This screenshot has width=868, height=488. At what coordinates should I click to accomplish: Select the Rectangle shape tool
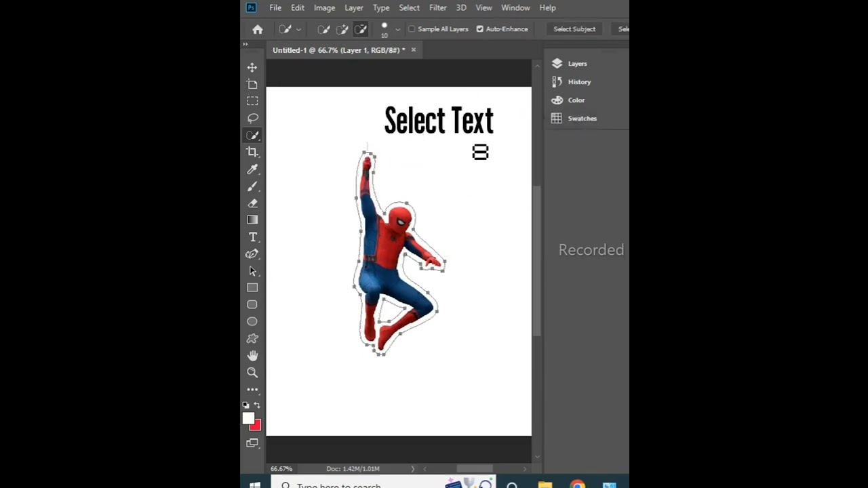pos(252,287)
